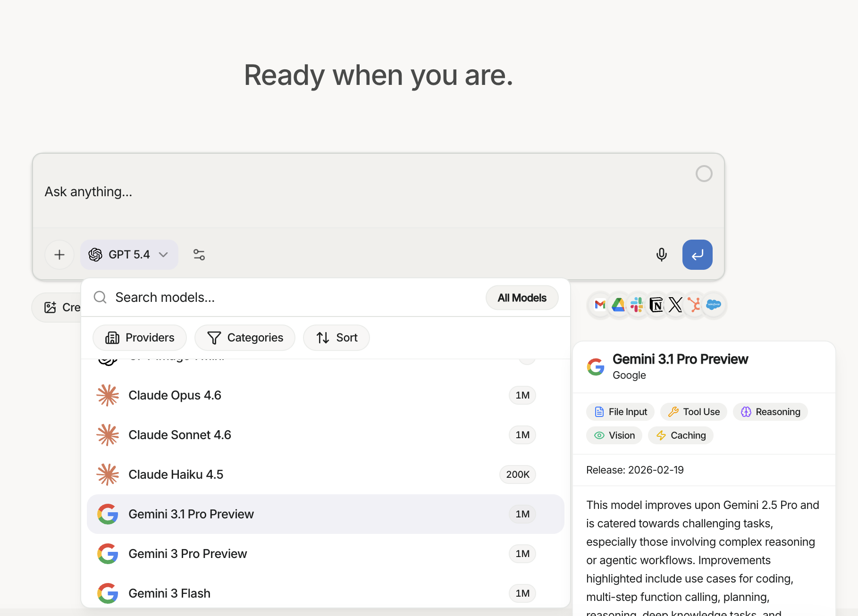Click the Vision capability tag
Viewport: 858px width, 616px height.
point(614,435)
